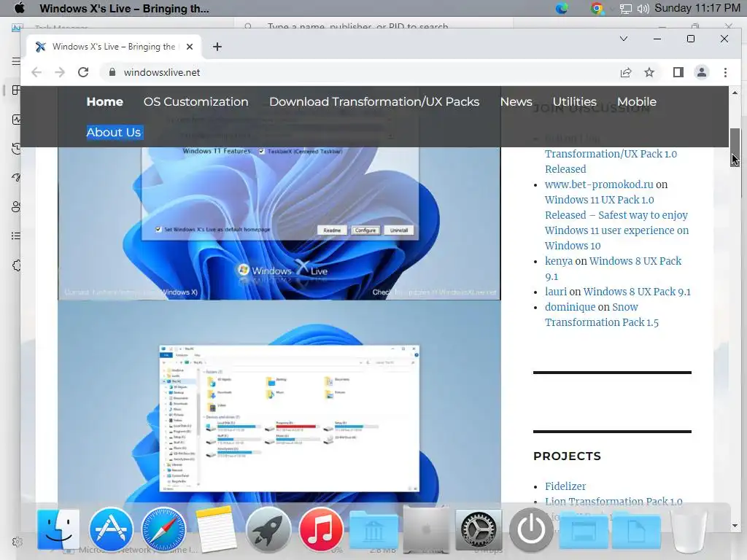Open OS Customization menu
This screenshot has height=560, width=747.
[196, 101]
